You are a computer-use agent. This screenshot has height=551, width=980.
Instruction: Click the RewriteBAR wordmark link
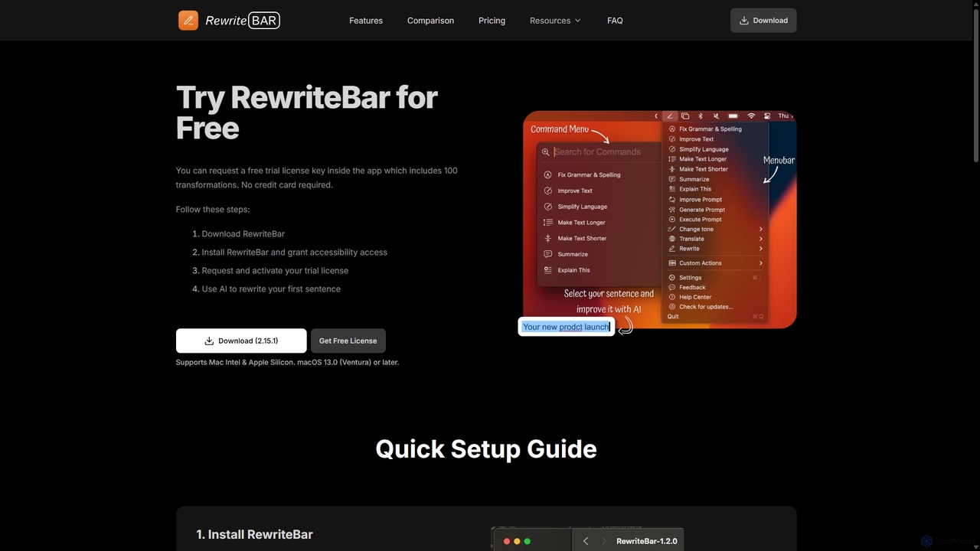click(243, 21)
